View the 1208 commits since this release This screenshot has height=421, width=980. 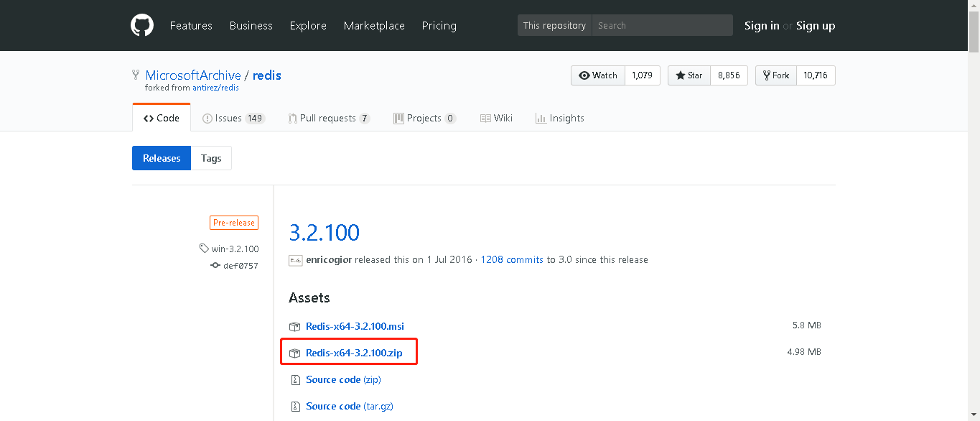pos(512,260)
